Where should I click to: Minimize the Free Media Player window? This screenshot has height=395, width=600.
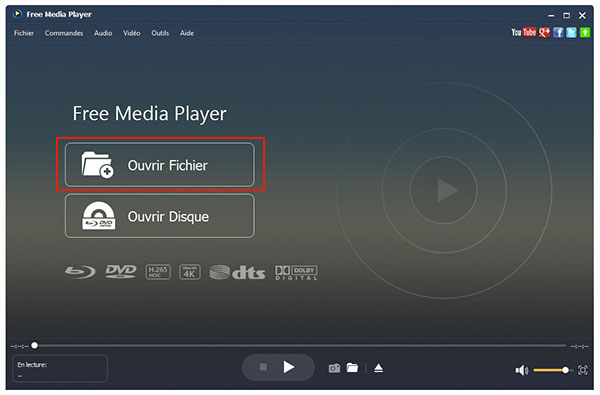click(551, 16)
